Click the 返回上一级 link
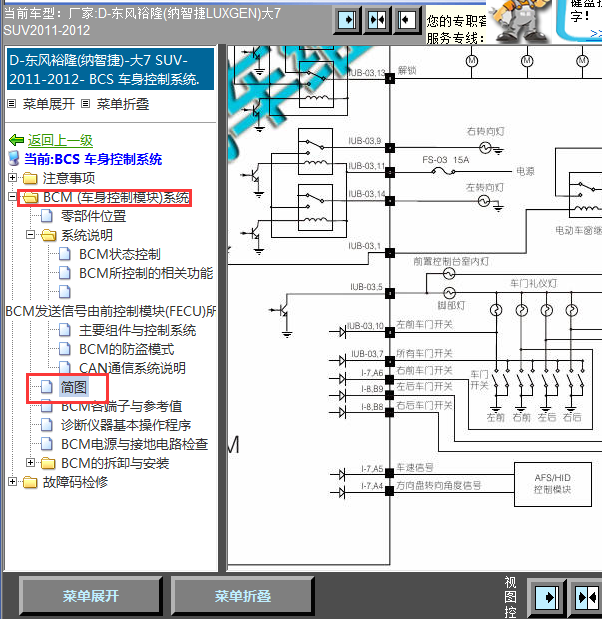Viewport: 602px width, 619px height. coord(60,140)
